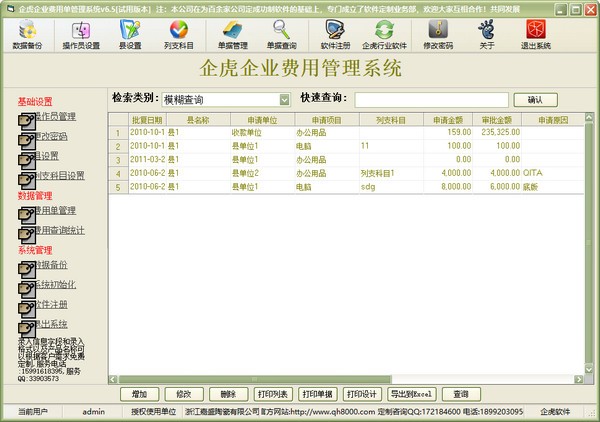Image resolution: width=600 pixels, height=422 pixels.
Task: Open 操作员管理 sidebar link
Action: (56, 116)
